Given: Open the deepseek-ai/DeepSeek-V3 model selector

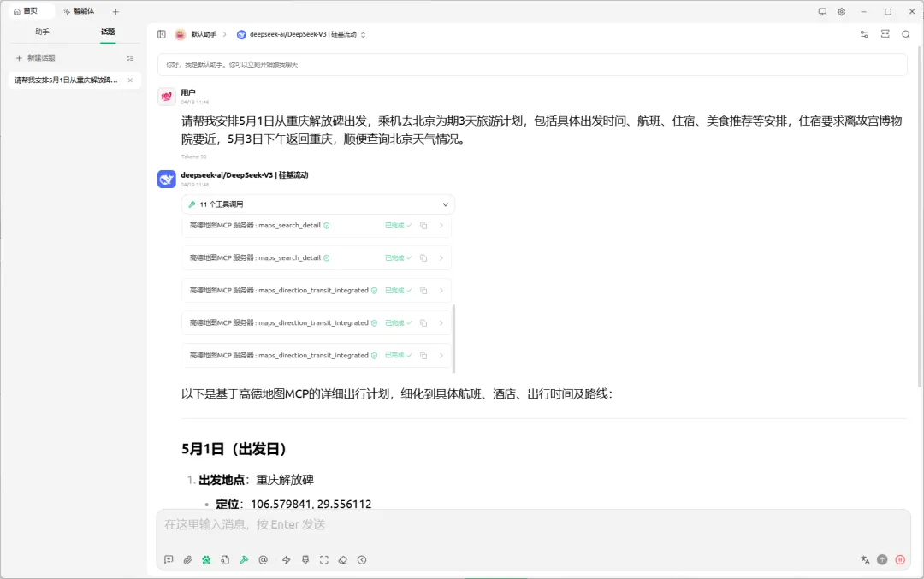Looking at the screenshot, I should (x=301, y=34).
